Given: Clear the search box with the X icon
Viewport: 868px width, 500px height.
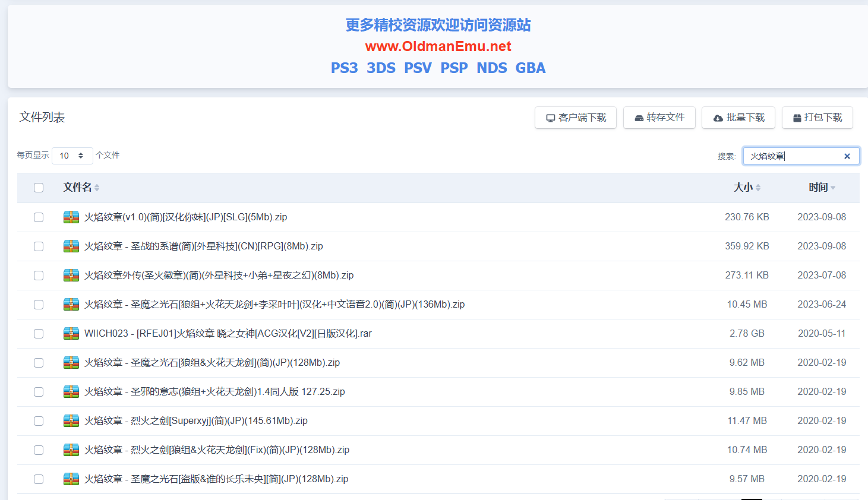Looking at the screenshot, I should click(x=847, y=156).
